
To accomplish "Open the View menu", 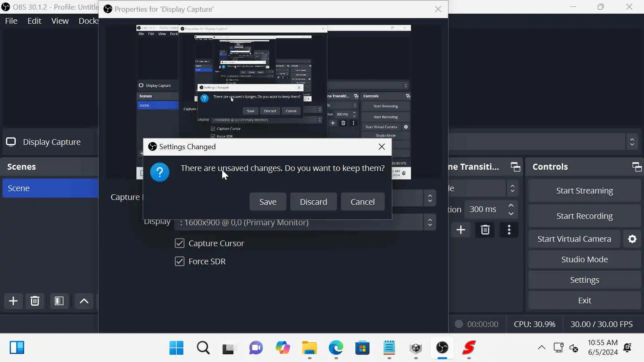I will 60,21.
